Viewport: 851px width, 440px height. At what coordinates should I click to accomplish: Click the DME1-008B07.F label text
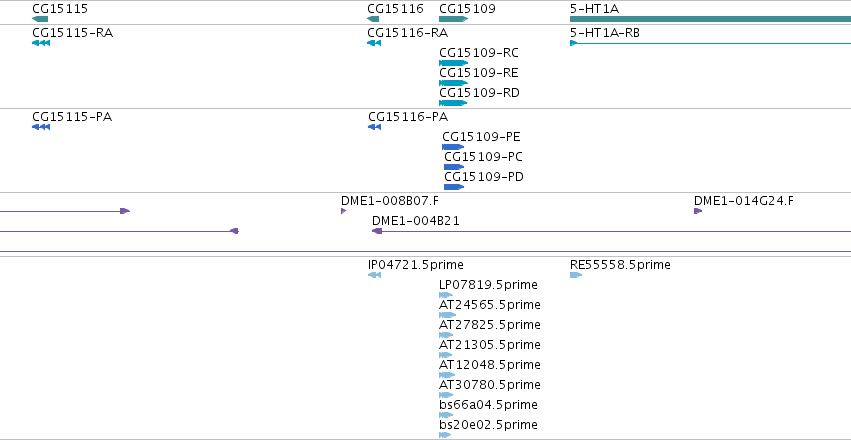click(x=390, y=201)
